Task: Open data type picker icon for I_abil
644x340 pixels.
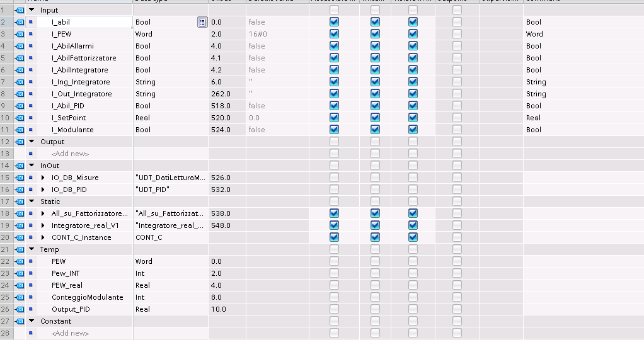Action: pos(202,22)
